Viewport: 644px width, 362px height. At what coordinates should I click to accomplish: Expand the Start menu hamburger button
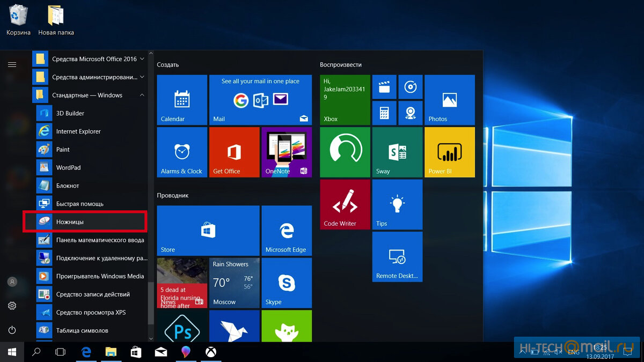pos(12,64)
